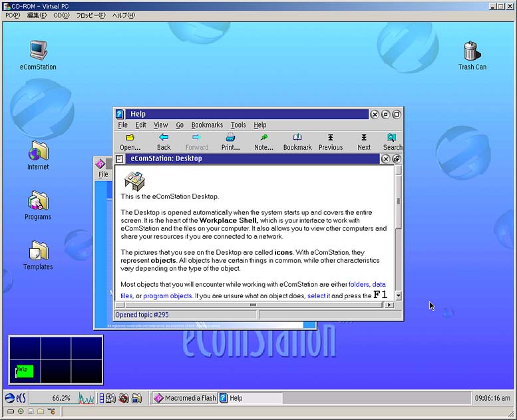Viewport: 517px width, 420px height.
Task: Click the small folder icon in bottom tray
Action: (x=41, y=411)
